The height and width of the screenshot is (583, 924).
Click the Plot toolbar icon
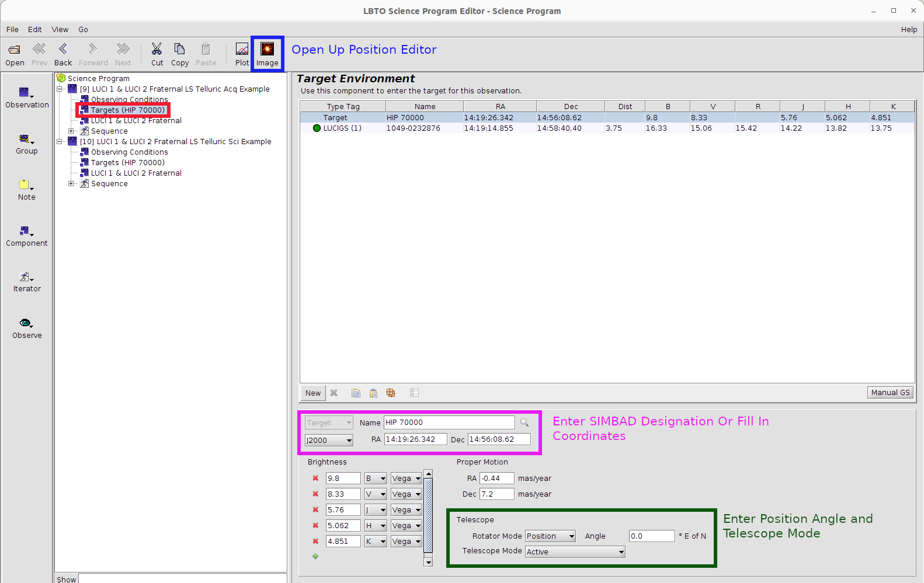(x=242, y=50)
